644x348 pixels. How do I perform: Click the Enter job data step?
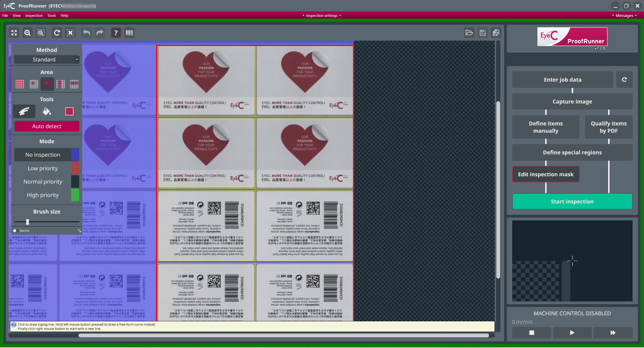coord(563,80)
